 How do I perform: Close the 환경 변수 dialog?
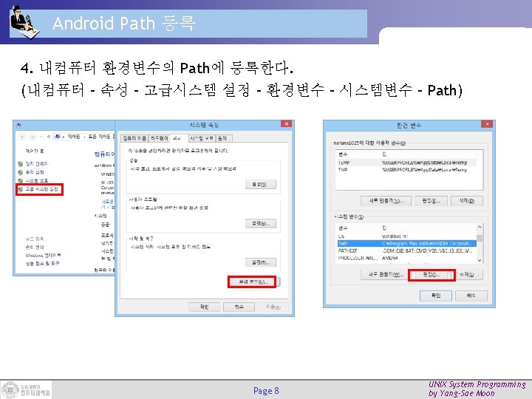487,125
